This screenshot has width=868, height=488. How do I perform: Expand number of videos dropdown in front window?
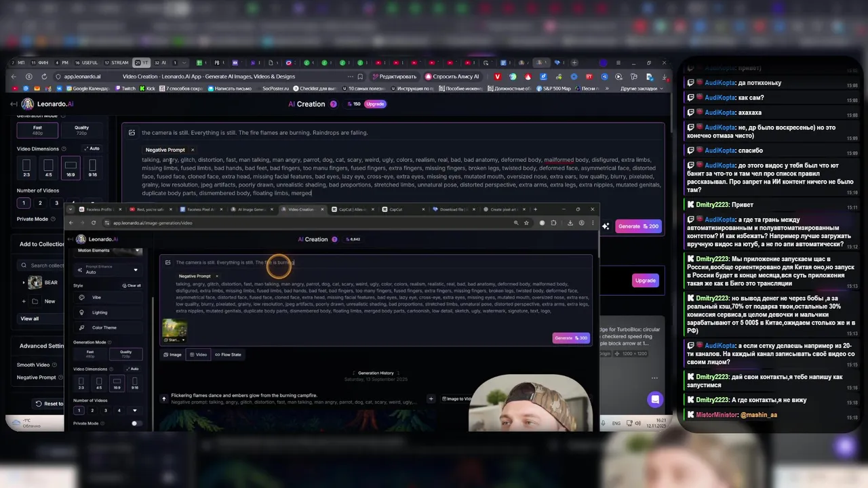(134, 410)
